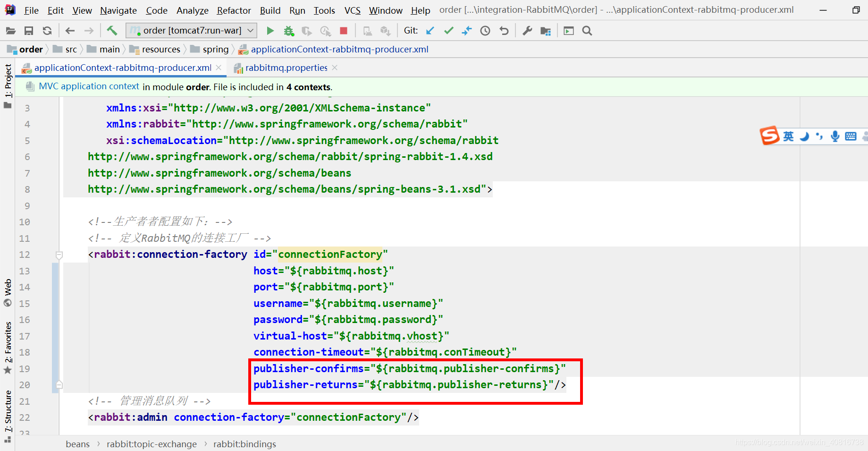Click rabbit:topic-exchange in the bottom breadcrumb
This screenshot has width=868, height=451.
[x=152, y=444]
